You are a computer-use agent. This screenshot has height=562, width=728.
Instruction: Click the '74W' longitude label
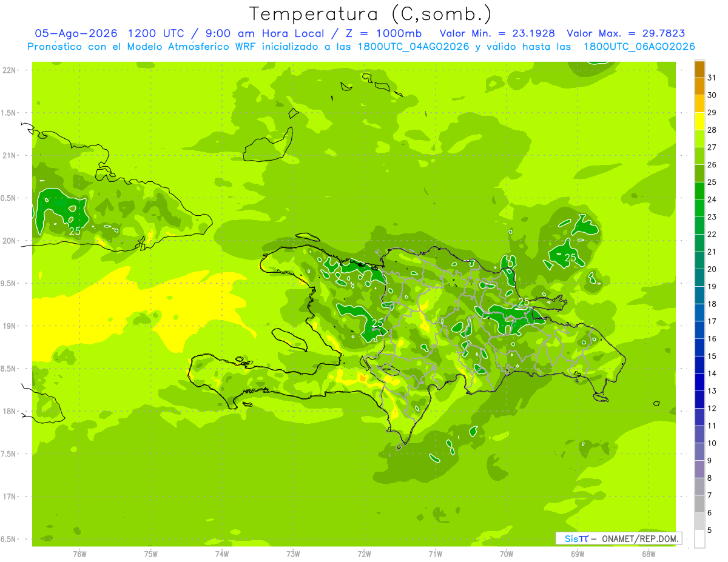tap(222, 554)
